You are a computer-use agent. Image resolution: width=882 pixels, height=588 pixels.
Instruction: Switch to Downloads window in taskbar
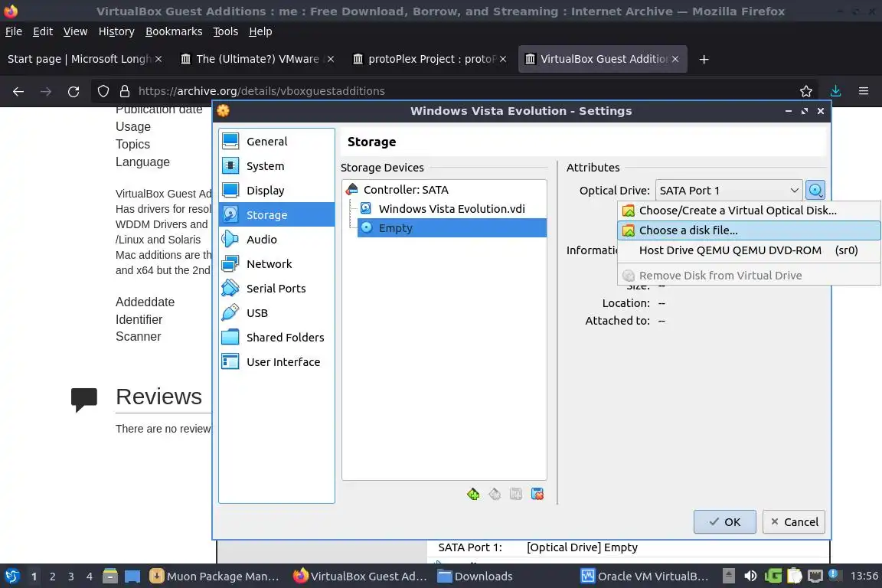475,577
